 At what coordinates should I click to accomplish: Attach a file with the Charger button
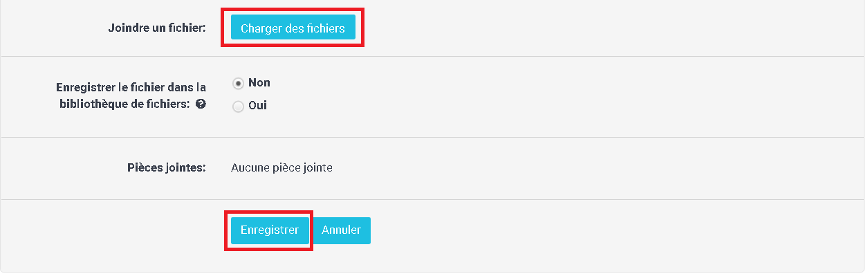point(293,28)
